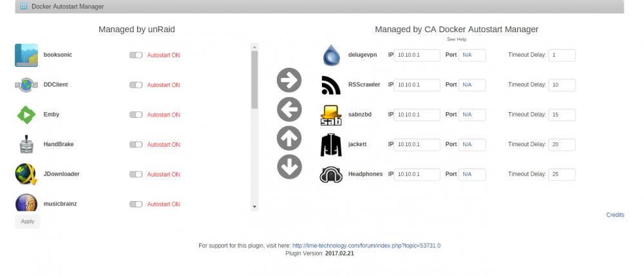Click the Docker Autostart Manager title grid icon
The height and width of the screenshot is (277, 644).
pyautogui.click(x=24, y=6)
